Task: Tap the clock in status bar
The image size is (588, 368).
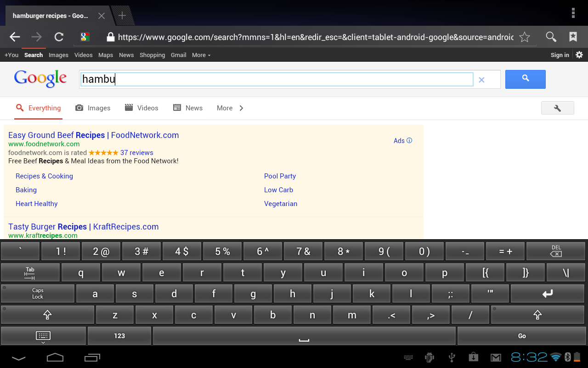Action: (x=529, y=357)
